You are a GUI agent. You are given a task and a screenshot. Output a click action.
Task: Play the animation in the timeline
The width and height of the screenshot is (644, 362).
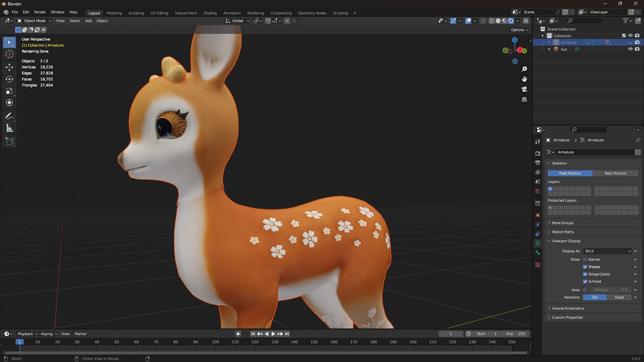tap(273, 334)
